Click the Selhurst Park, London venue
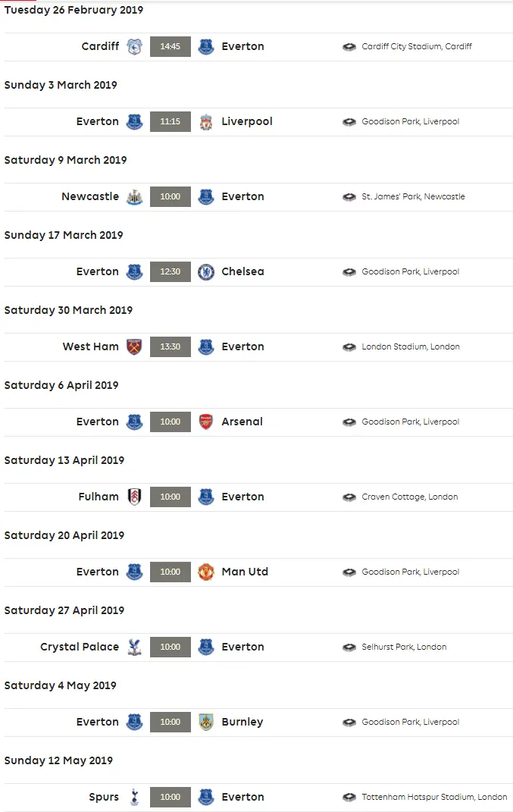Image resolution: width=513 pixels, height=812 pixels. (x=404, y=647)
